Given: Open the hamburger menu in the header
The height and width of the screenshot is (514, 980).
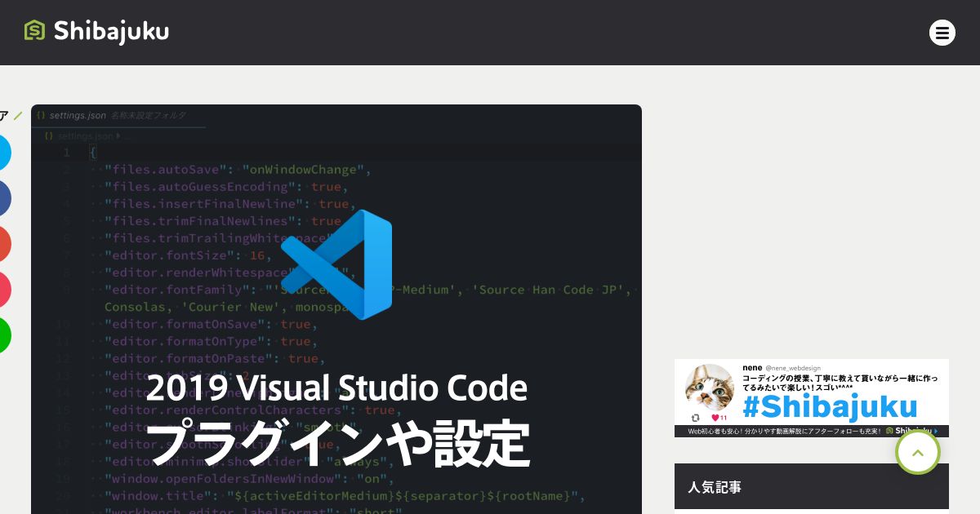Looking at the screenshot, I should point(942,33).
